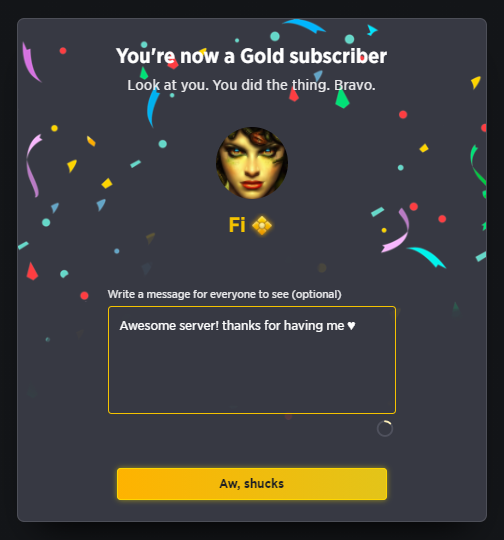
Task: Click the red triangle confetti near the left edge
Action: pyautogui.click(x=32, y=271)
